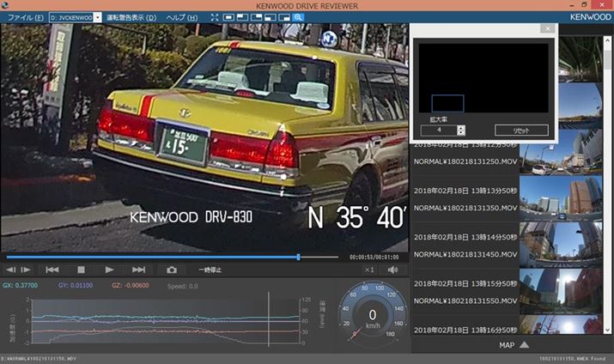Click the fullscreen expand arrows icon
Screen dimensions: 614x364
click(214, 17)
